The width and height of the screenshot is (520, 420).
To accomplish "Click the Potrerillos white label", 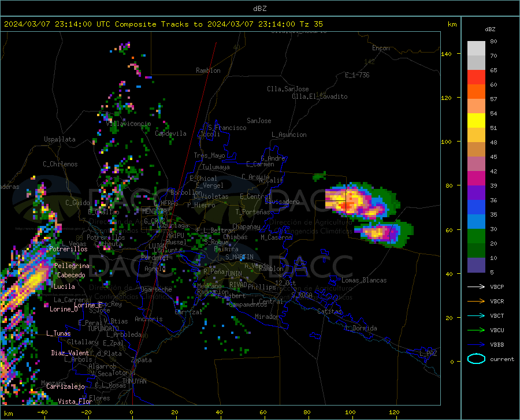I will tap(68, 249).
